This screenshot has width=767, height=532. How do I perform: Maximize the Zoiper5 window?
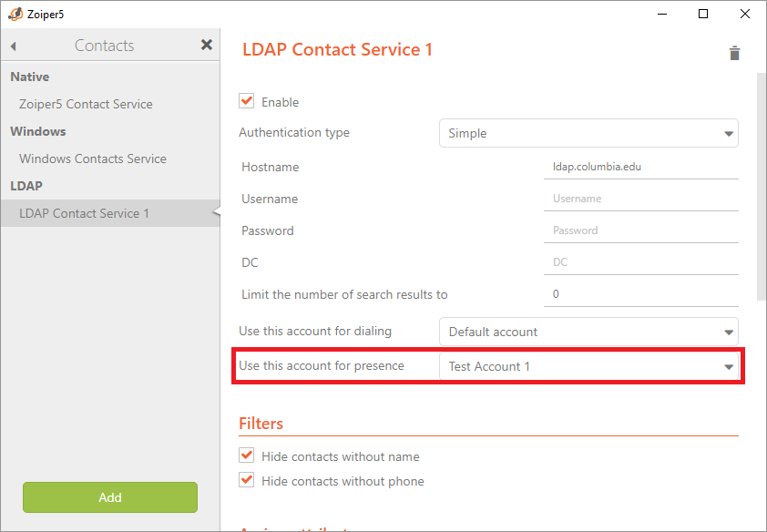(703, 14)
